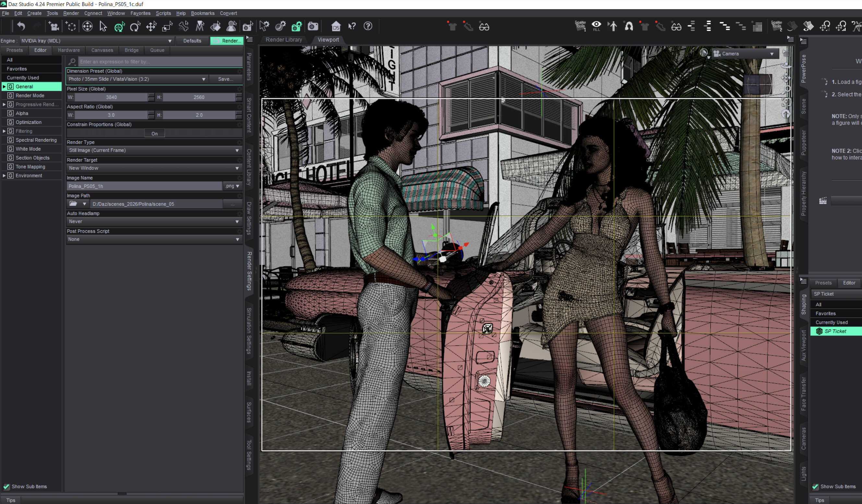Click the green Render... button
Screen dimensions: 862x504
pyautogui.click(x=227, y=41)
